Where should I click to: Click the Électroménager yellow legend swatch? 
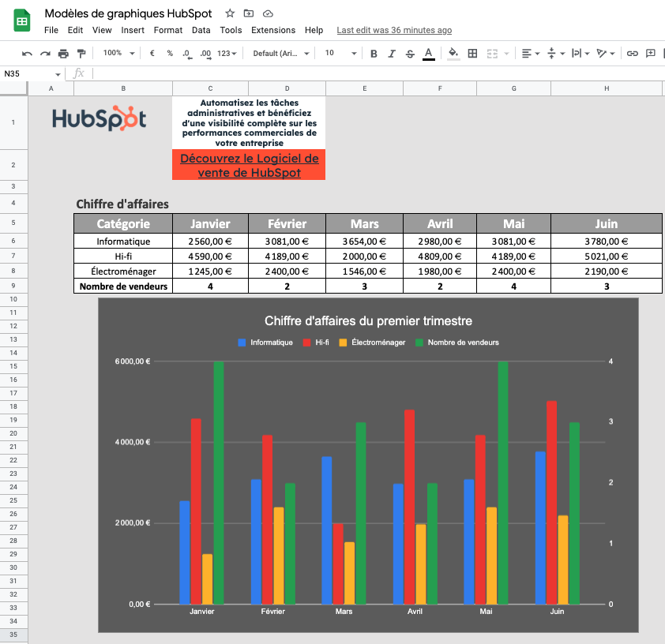tap(343, 343)
